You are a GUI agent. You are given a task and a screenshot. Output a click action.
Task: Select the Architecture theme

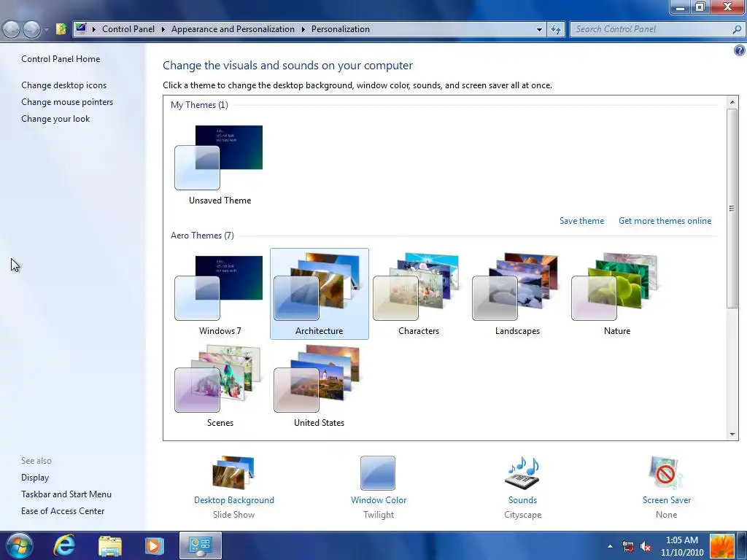tap(320, 294)
